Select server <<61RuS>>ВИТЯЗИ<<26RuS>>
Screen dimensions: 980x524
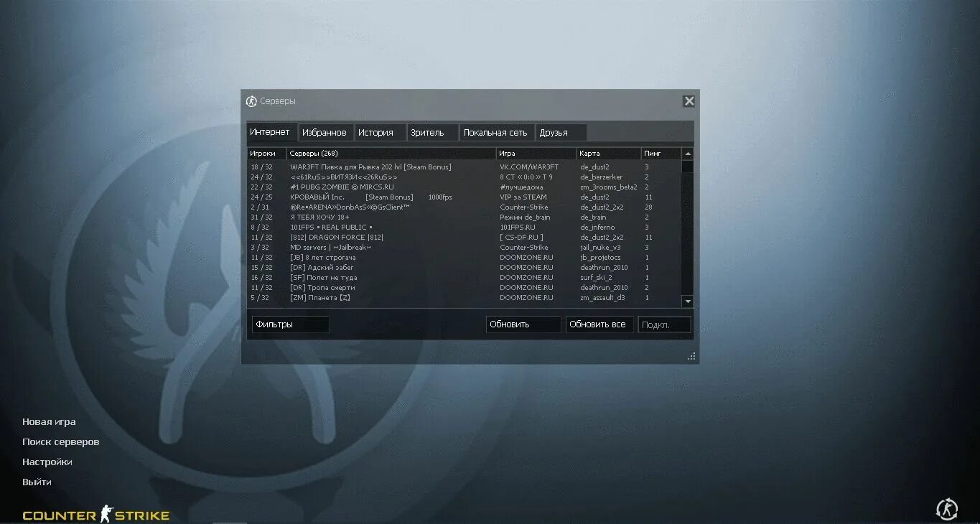point(464,177)
